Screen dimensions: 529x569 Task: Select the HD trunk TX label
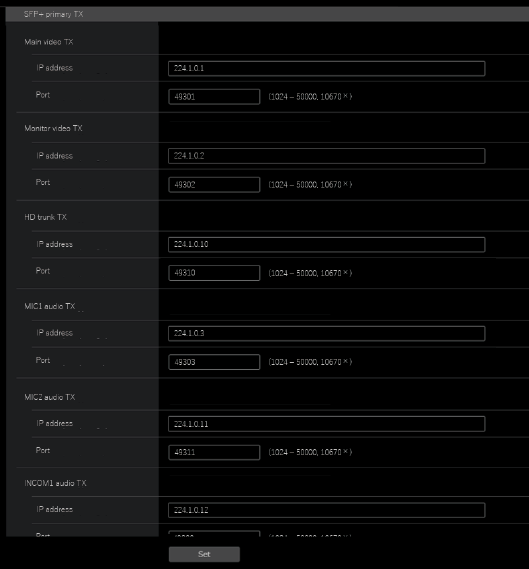pos(45,217)
